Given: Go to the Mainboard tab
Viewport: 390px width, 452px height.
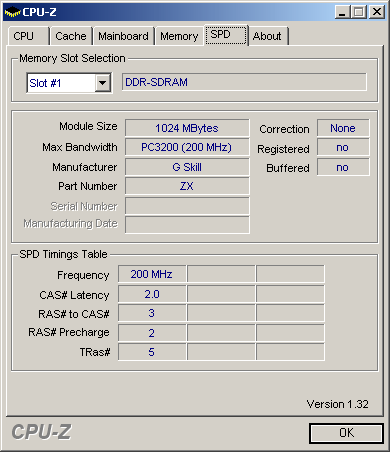Looking at the screenshot, I should [x=123, y=36].
